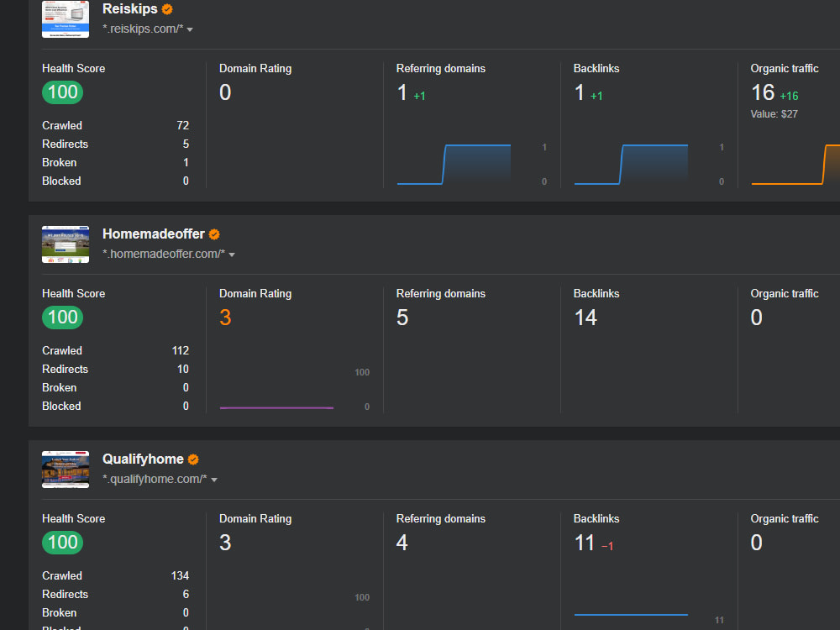The image size is (840, 630).
Task: Click Homemadeoffer Referring domains value 5
Action: coord(402,318)
